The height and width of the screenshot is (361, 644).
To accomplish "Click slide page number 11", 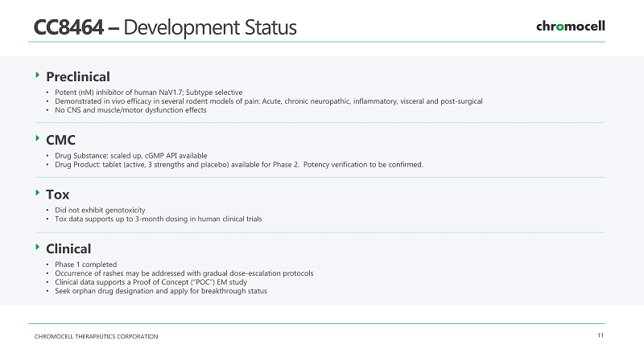I will (x=600, y=335).
